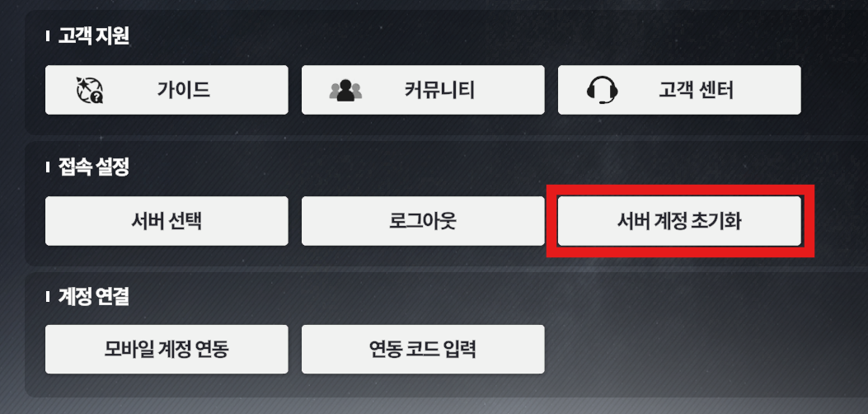Click the 로그아웃 logout button
This screenshot has width=868, height=414.
tap(423, 221)
